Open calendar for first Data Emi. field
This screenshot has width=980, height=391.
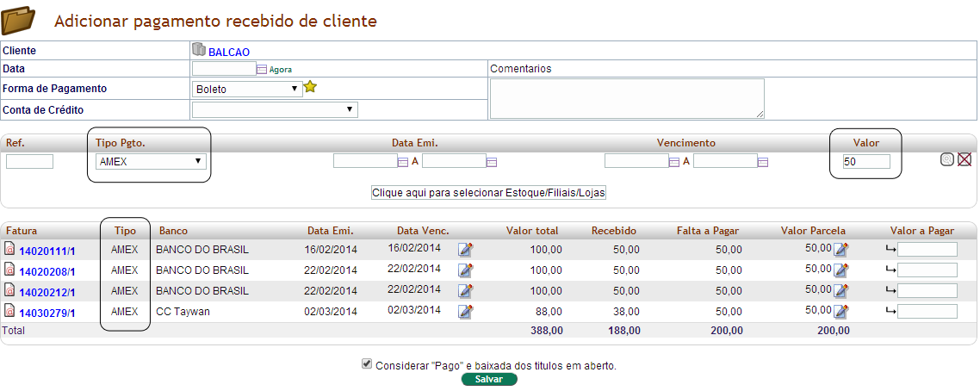click(403, 163)
